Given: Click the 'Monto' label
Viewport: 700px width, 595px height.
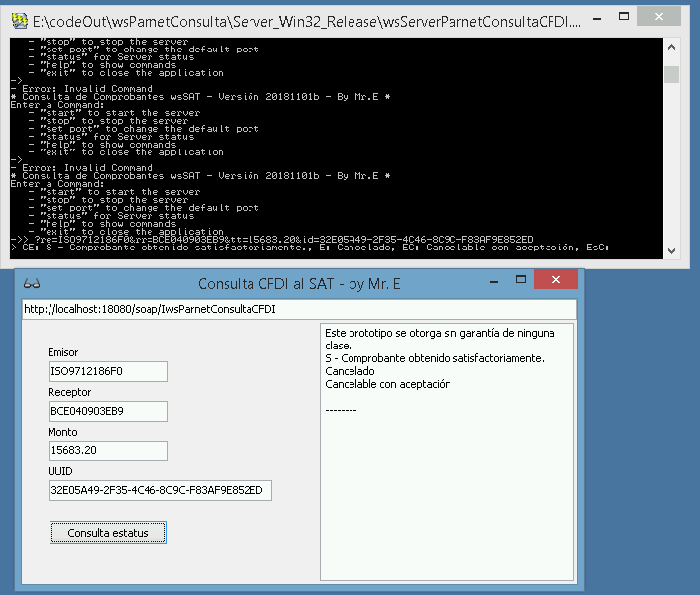Looking at the screenshot, I should pos(62,432).
